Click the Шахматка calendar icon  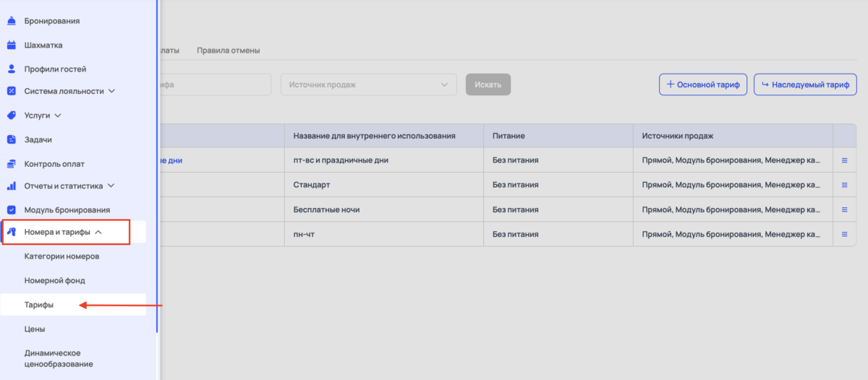tap(12, 45)
